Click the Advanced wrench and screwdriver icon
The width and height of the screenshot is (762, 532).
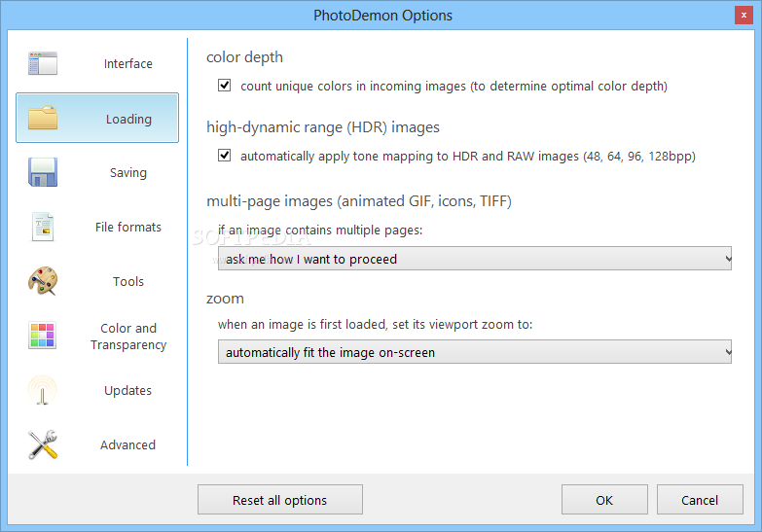point(43,444)
